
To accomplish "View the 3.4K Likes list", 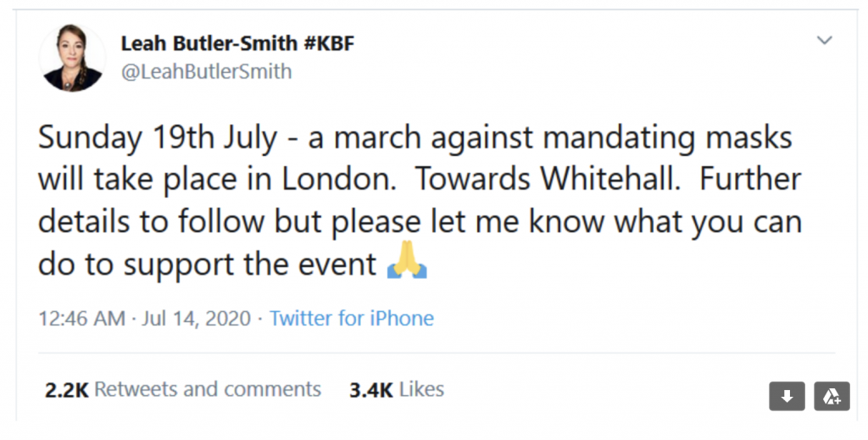I will point(396,389).
